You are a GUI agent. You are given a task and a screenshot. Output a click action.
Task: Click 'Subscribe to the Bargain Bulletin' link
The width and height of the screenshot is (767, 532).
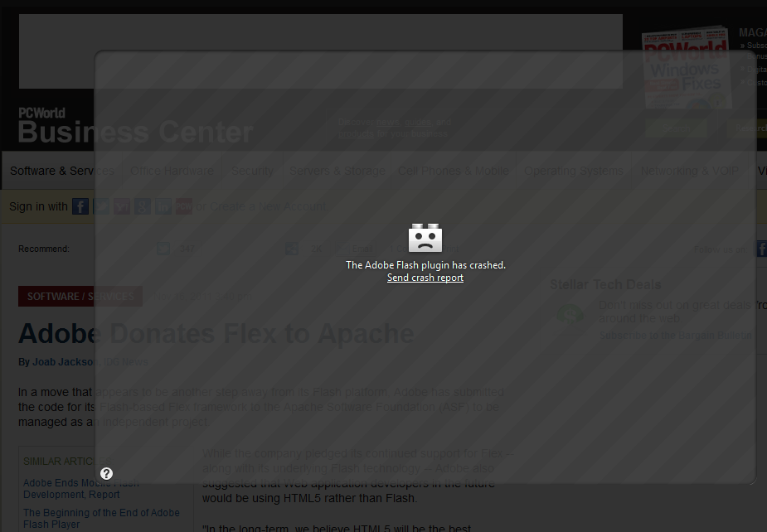click(676, 336)
